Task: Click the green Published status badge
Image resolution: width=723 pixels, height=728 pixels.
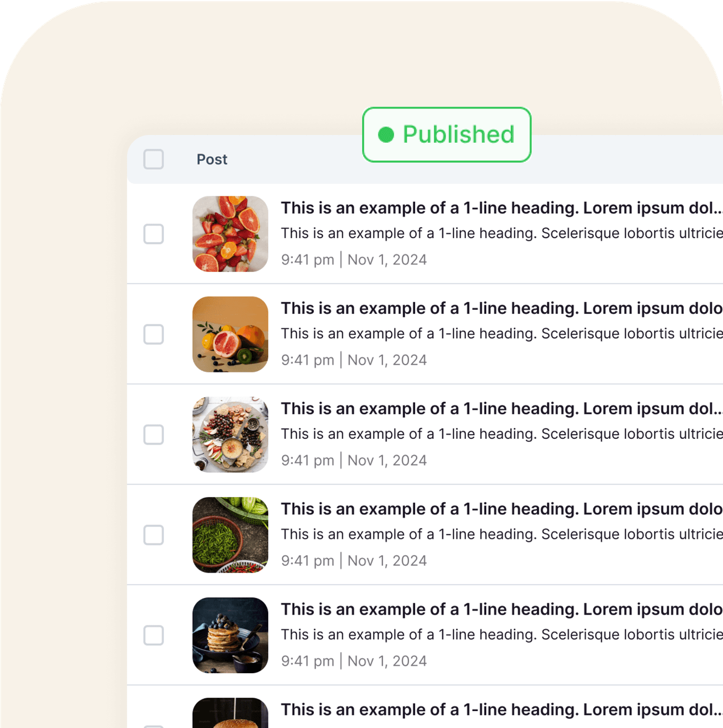Action: coord(446,134)
